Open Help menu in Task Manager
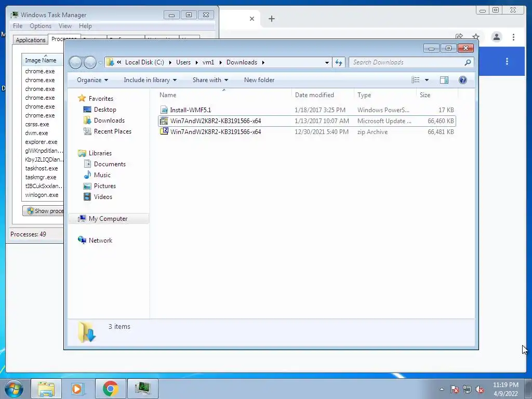This screenshot has width=532, height=399. click(85, 26)
